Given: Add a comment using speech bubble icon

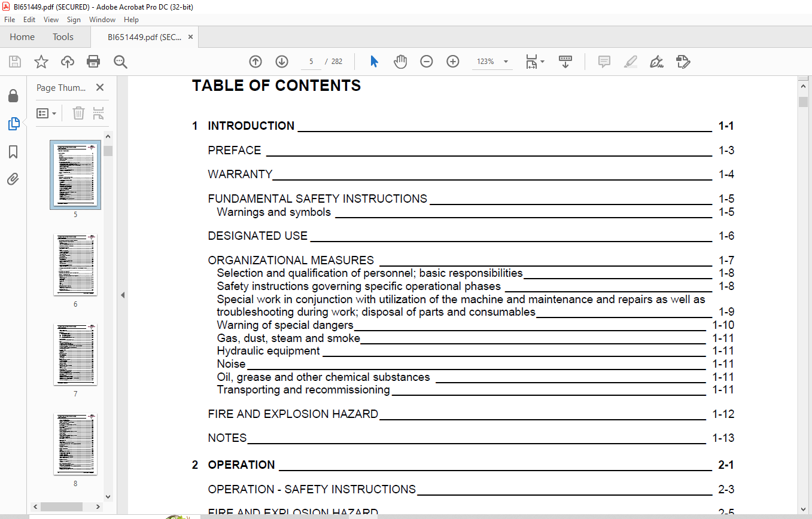Looking at the screenshot, I should pos(604,62).
